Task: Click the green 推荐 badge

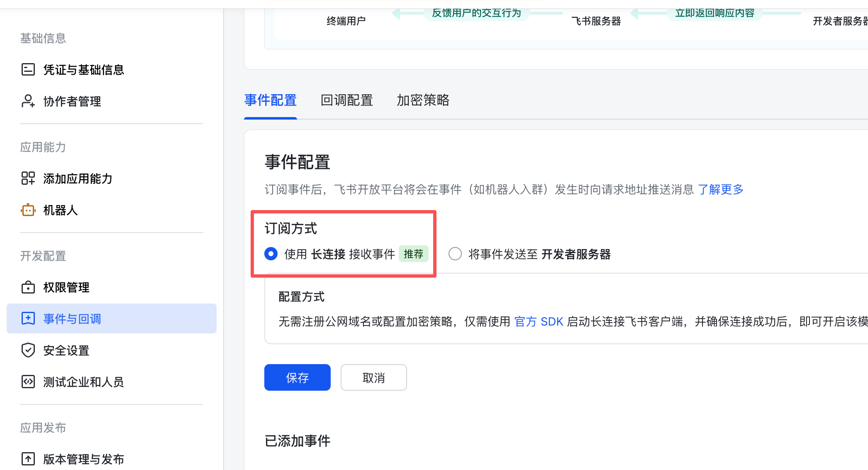Action: coord(413,254)
